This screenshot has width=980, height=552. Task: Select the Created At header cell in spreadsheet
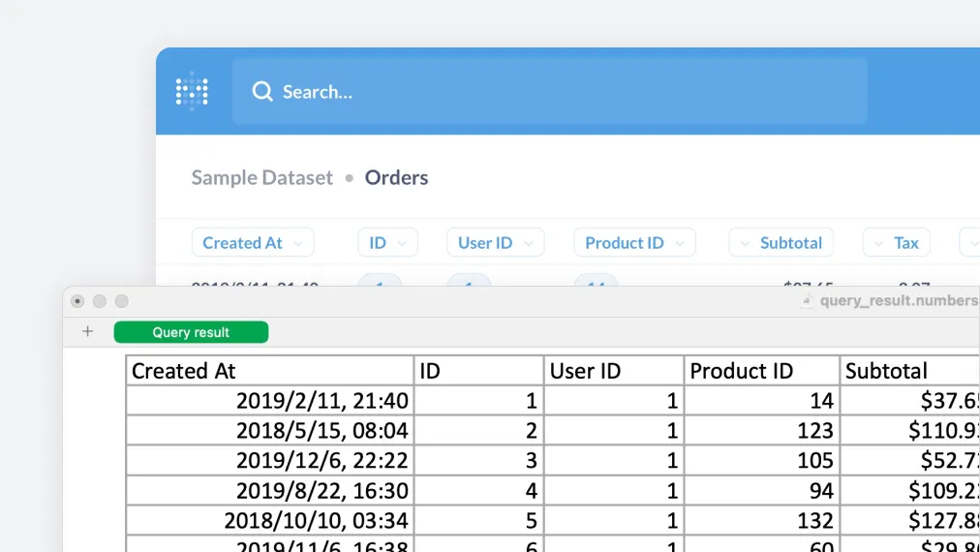point(269,371)
